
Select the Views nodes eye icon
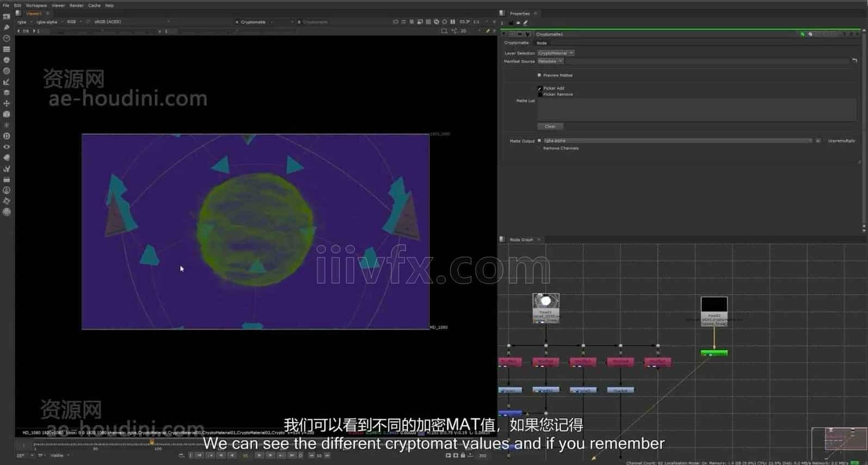(x=7, y=147)
